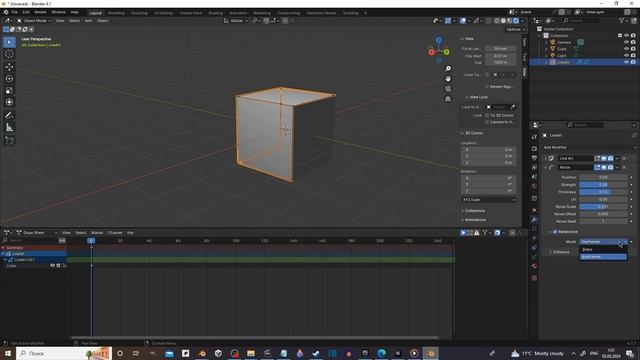
Task: Open Dope Sheet mode dropdown
Action: click(36, 233)
